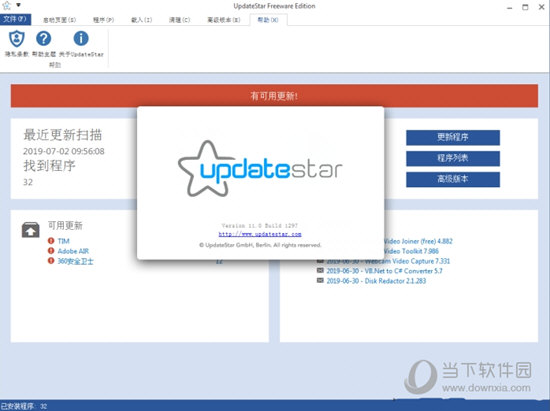The height and width of the screenshot is (411, 550).
Task: Click the 可用更新 heading
Action: [x=65, y=225]
